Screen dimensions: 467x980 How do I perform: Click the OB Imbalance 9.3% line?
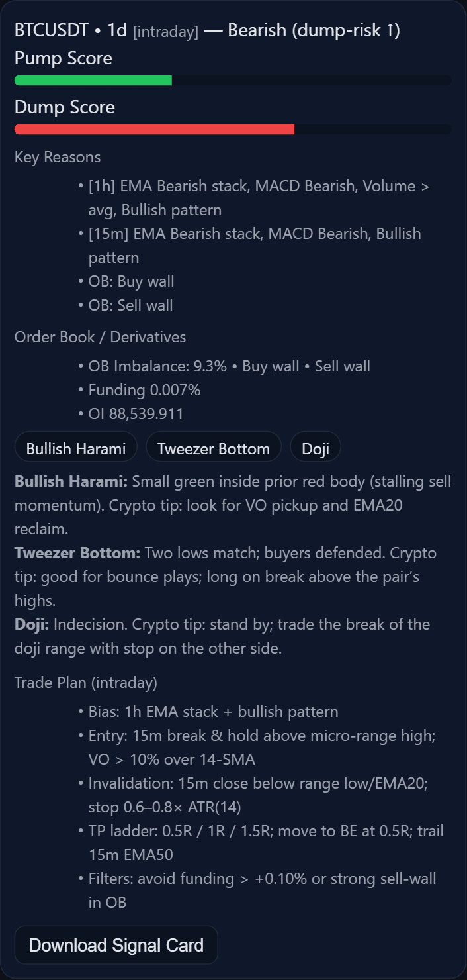[x=229, y=366]
